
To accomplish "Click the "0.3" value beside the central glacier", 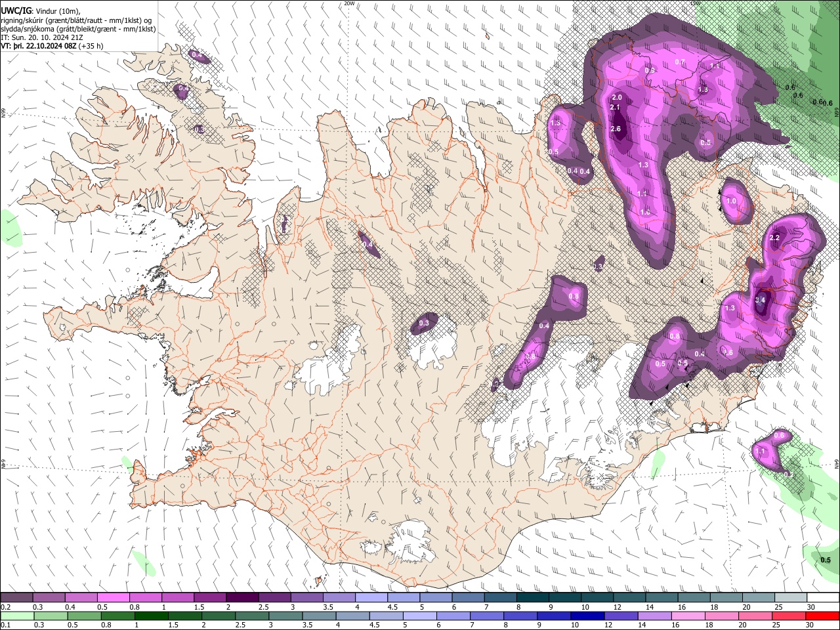I will point(424,323).
